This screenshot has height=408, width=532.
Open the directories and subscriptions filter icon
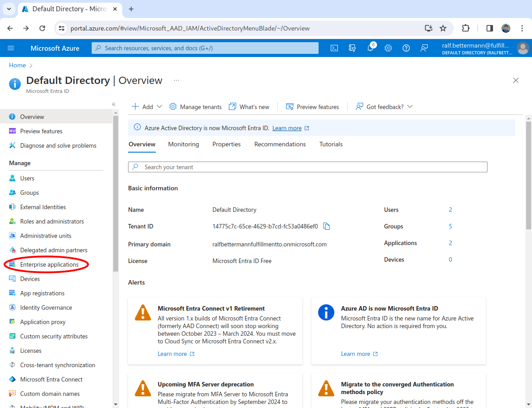pyautogui.click(x=352, y=48)
